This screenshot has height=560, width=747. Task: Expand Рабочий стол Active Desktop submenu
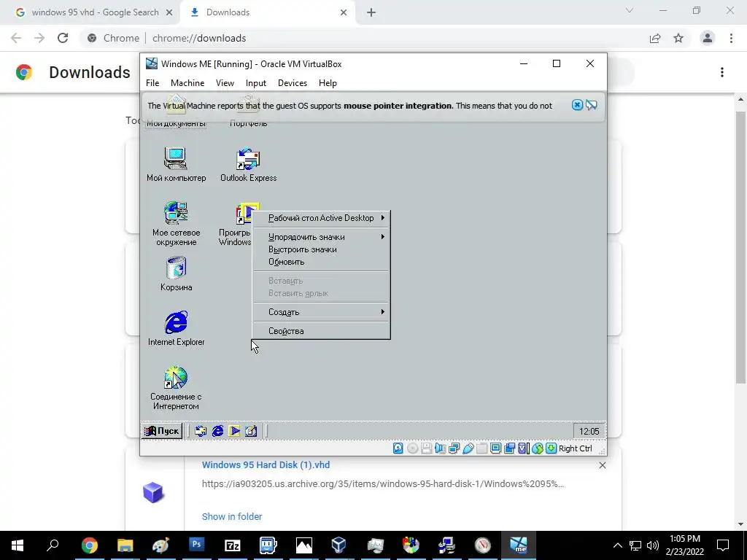click(322, 218)
